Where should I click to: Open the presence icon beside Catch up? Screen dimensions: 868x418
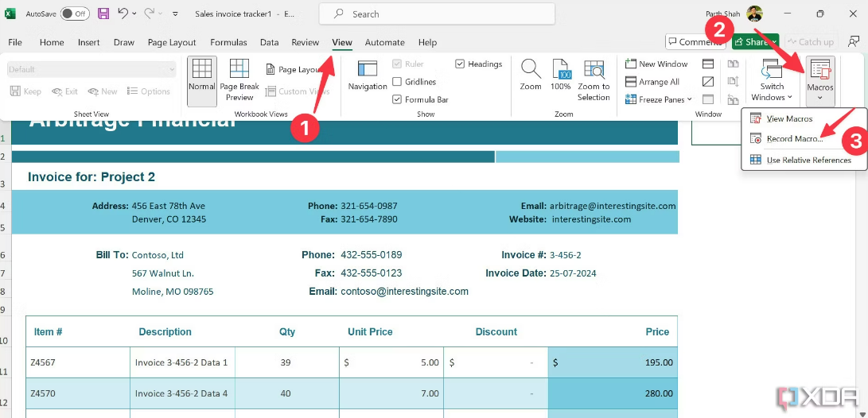[853, 42]
